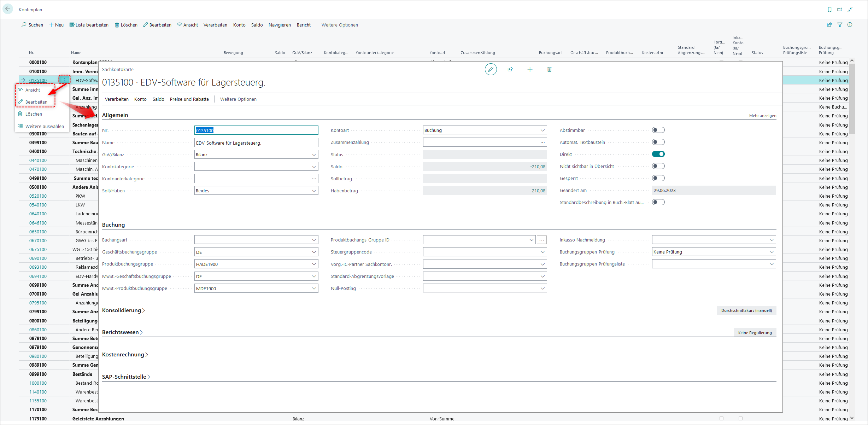This screenshot has width=868, height=425.
Task: Click Bearbeiten in the list toolbar
Action: [x=157, y=25]
